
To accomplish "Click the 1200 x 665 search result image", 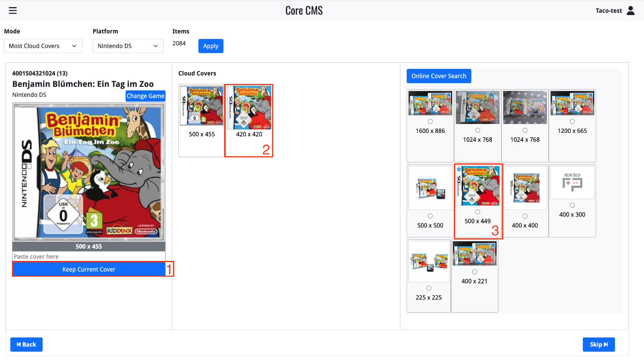I will coord(572,103).
